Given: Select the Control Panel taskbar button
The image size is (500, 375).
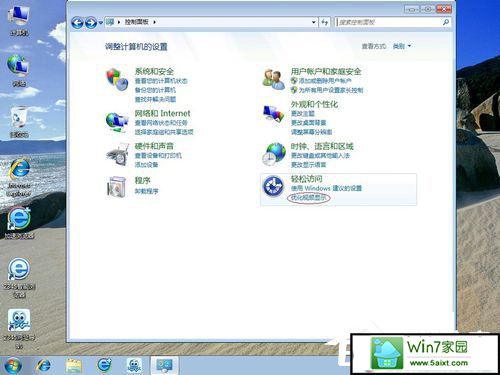Looking at the screenshot, I should [164, 365].
